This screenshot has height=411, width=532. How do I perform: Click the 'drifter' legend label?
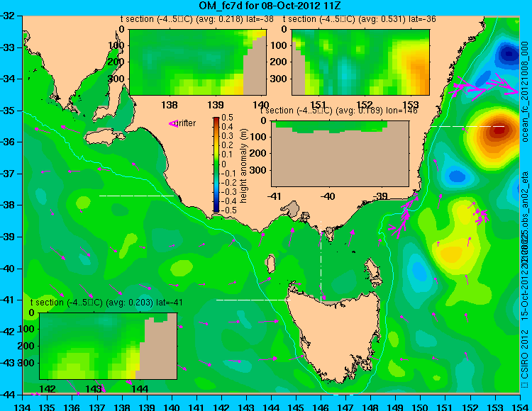coord(187,123)
